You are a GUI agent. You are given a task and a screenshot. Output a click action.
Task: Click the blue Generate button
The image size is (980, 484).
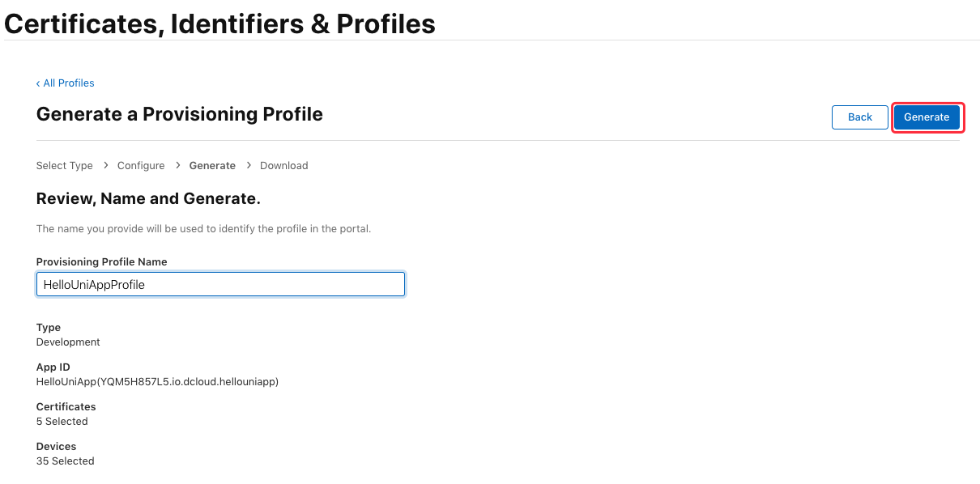927,117
